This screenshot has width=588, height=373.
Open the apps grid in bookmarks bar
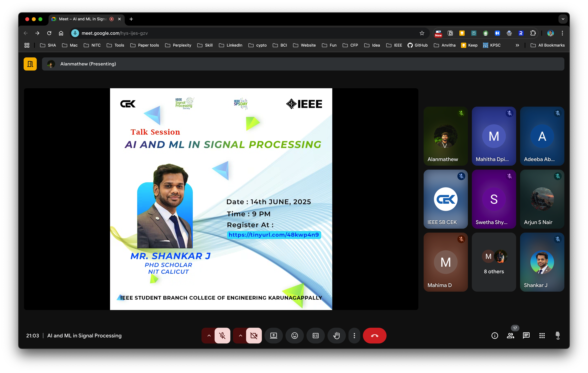click(x=27, y=45)
